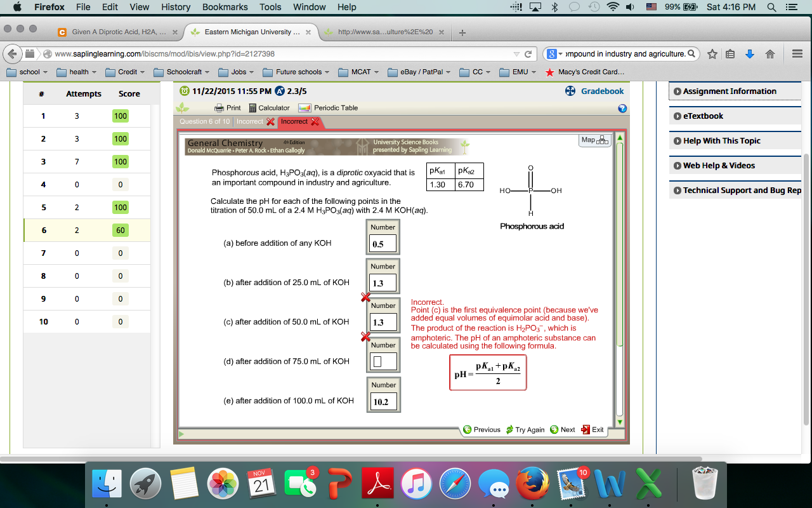This screenshot has height=508, width=812.
Task: Go to Previous question
Action: click(x=481, y=430)
